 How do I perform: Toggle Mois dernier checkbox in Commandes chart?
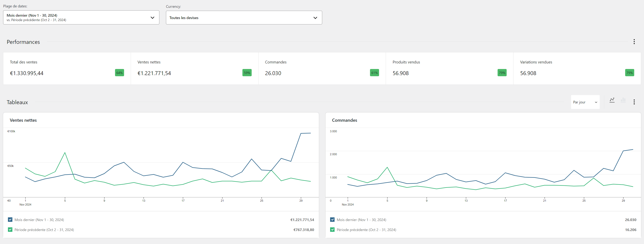pos(332,220)
